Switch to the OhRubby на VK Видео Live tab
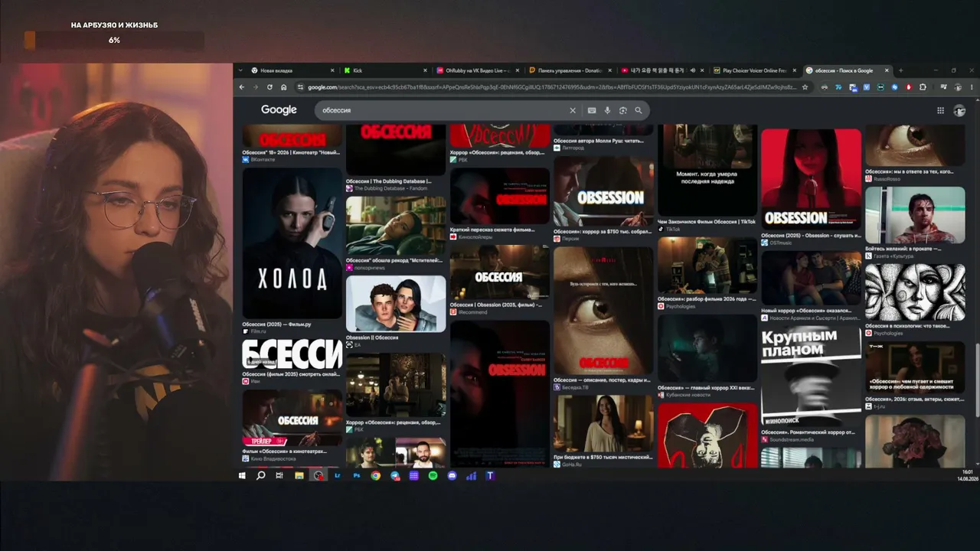980x551 pixels. coord(479,70)
